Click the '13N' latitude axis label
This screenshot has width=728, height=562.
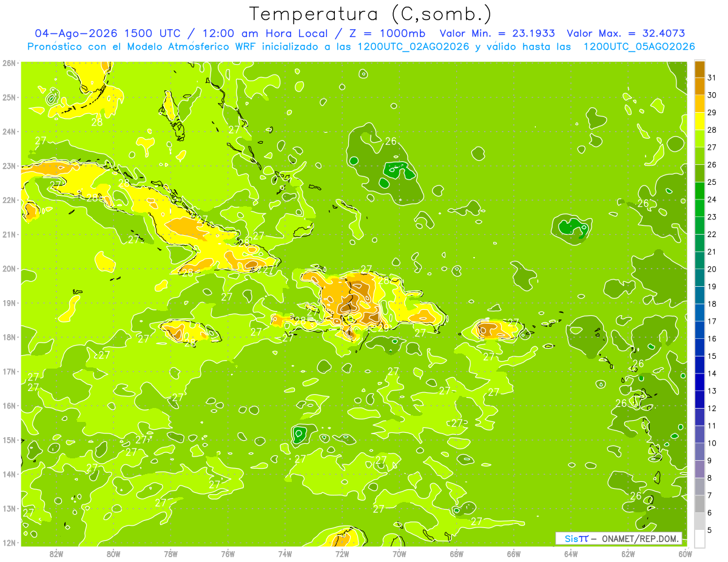[x=9, y=509]
